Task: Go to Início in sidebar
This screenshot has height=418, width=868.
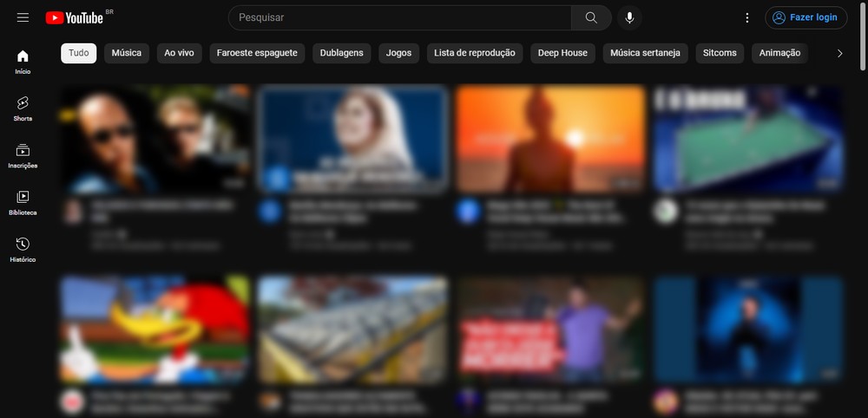Action: pyautogui.click(x=23, y=62)
